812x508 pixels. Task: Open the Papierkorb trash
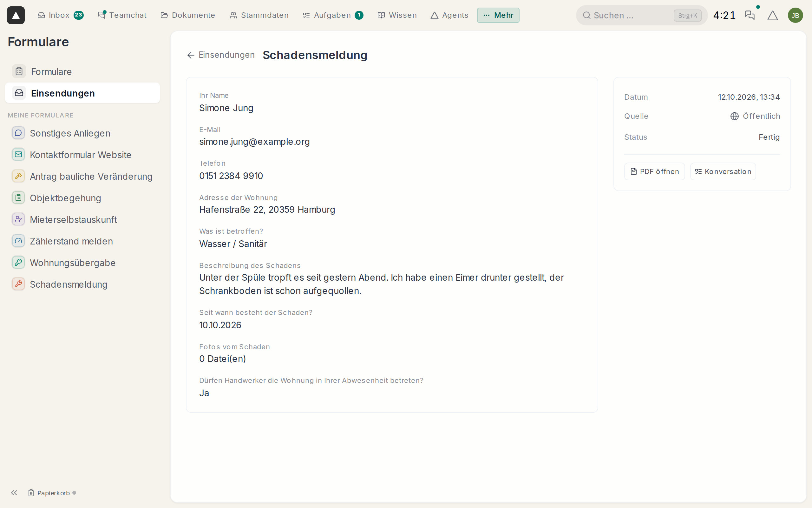pos(49,493)
